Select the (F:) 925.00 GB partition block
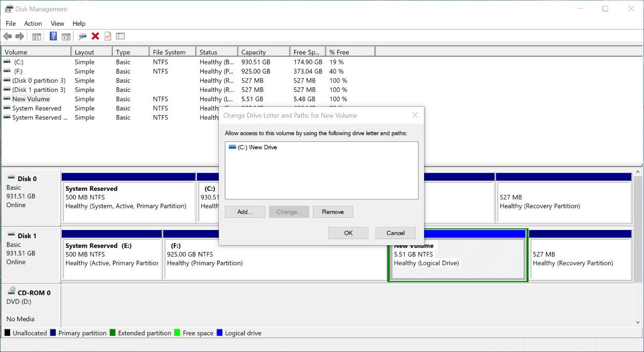This screenshot has width=644, height=352. pos(275,262)
